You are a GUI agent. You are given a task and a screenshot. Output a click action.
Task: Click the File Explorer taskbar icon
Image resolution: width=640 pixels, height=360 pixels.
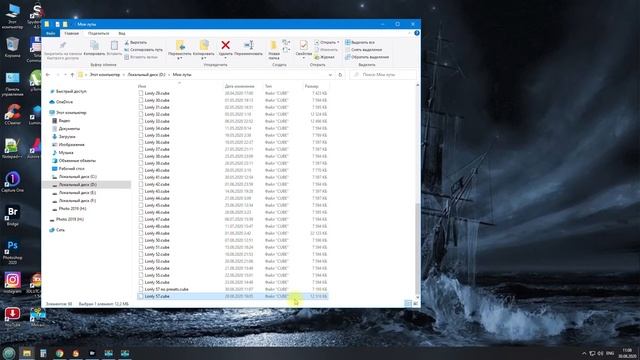click(27, 353)
